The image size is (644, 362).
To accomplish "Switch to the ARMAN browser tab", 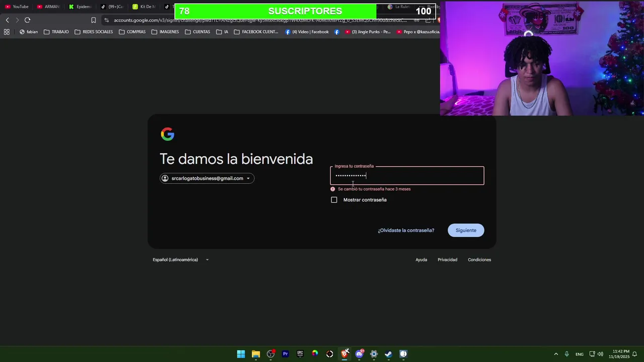I will 49,7.
